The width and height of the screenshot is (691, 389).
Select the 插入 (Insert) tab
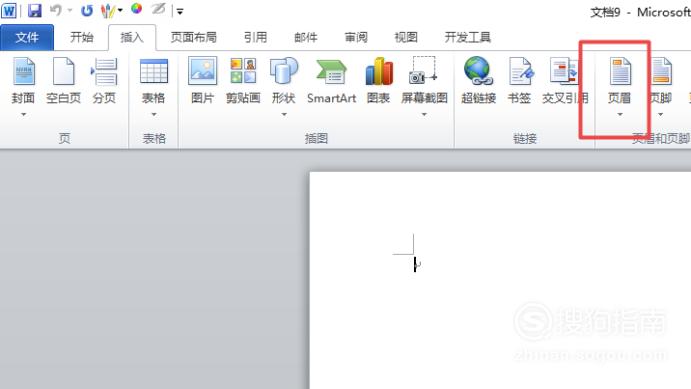[132, 37]
